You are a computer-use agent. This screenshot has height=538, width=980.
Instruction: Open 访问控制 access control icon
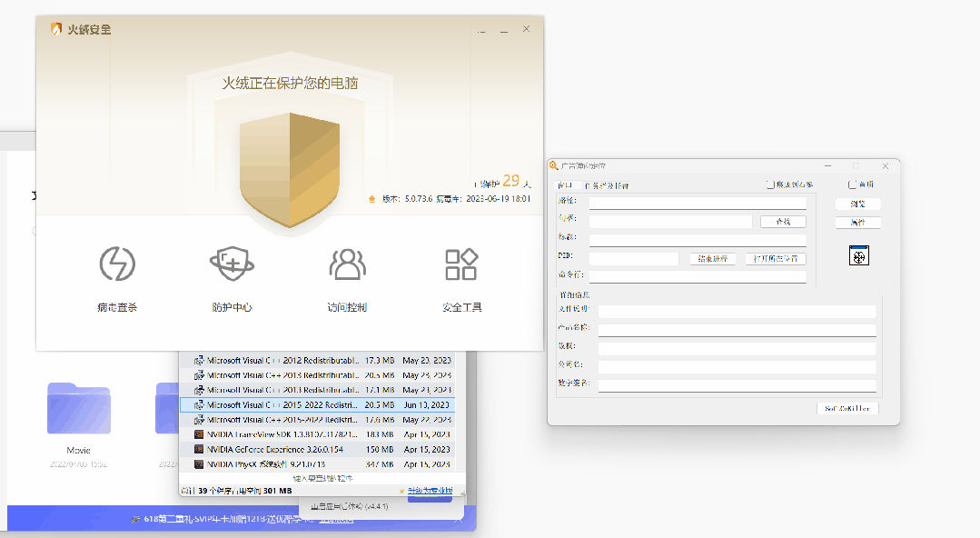[x=347, y=264]
